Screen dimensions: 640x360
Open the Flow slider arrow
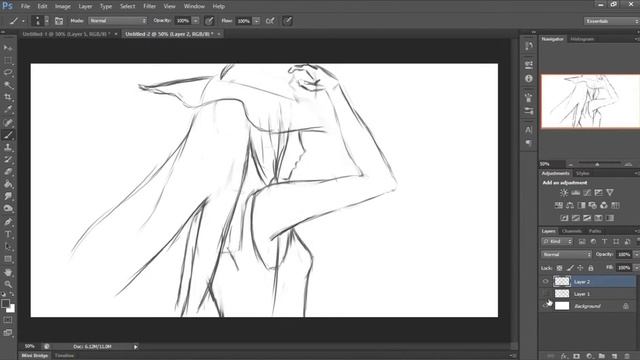pos(256,21)
